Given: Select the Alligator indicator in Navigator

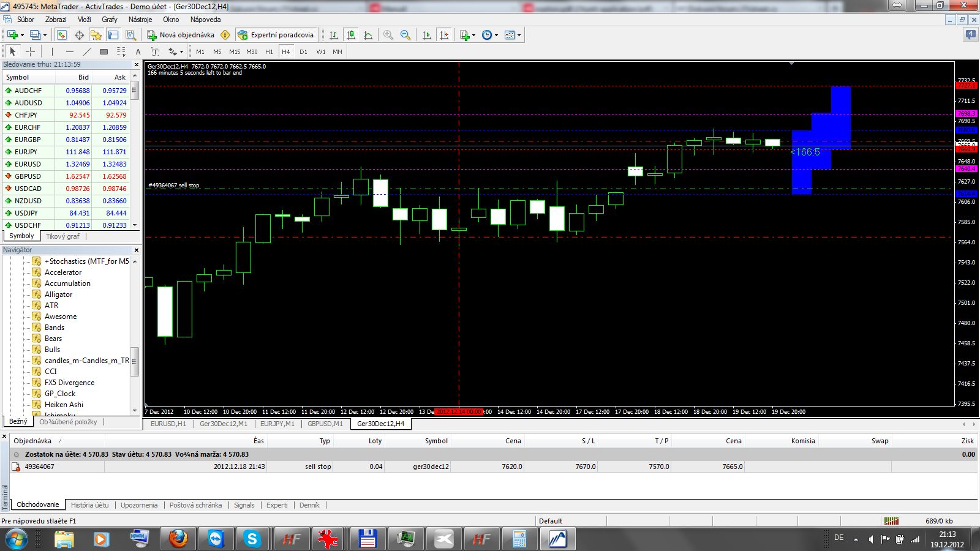Looking at the screenshot, I should click(58, 294).
